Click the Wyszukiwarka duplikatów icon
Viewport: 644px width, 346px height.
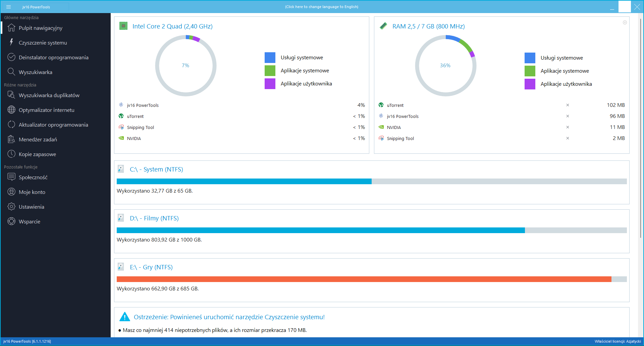pos(11,95)
